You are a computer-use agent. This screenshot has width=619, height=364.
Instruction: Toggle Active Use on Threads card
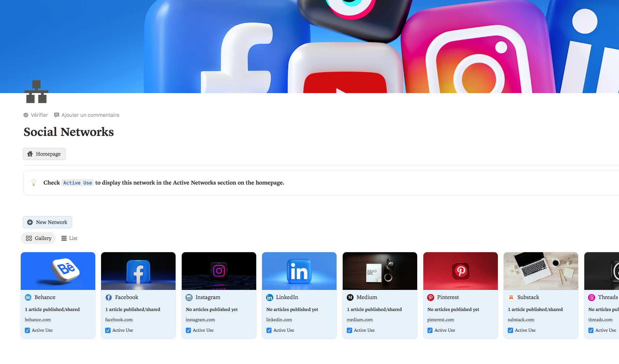click(x=591, y=330)
